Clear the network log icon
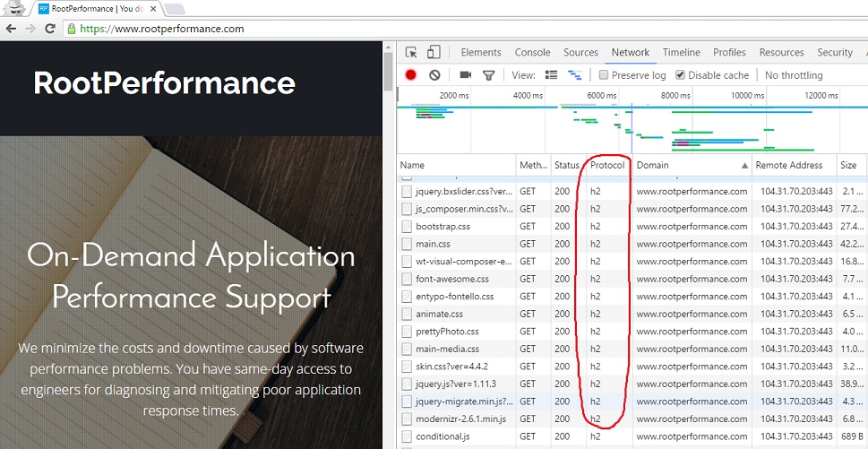Screen dimensions: 868x449 click(x=434, y=75)
